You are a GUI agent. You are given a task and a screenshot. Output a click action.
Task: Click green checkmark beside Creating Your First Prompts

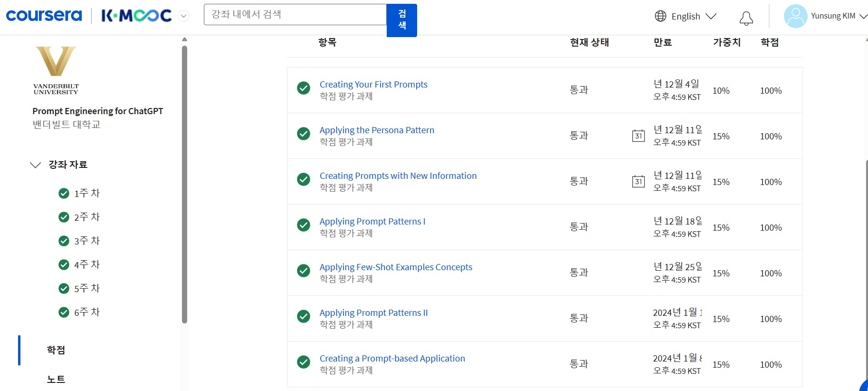pyautogui.click(x=304, y=88)
